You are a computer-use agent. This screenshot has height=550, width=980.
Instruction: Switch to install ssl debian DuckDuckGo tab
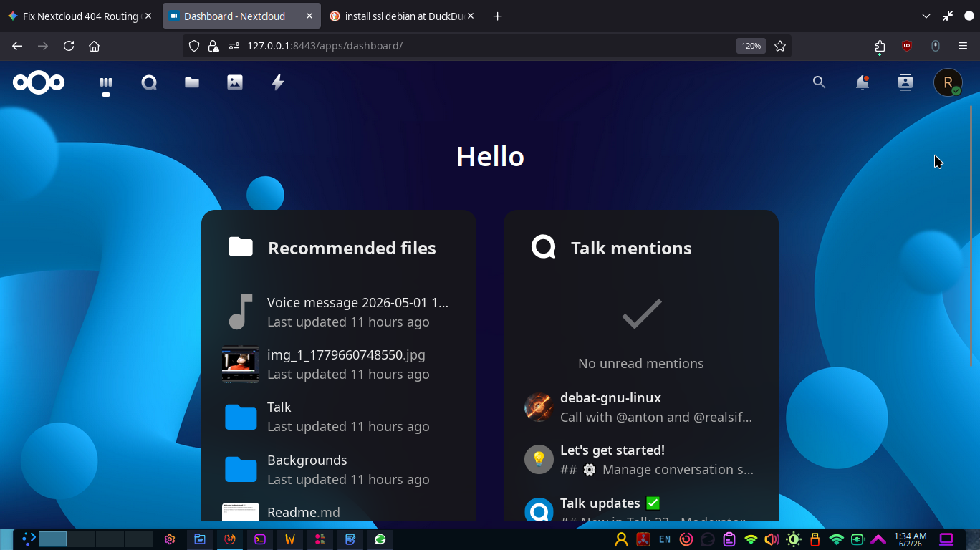[401, 16]
